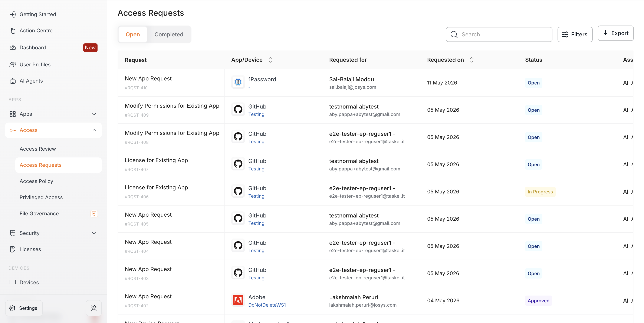The height and width of the screenshot is (323, 644).
Task: Click the 1Password app icon in RQST-410
Action: coord(238,82)
